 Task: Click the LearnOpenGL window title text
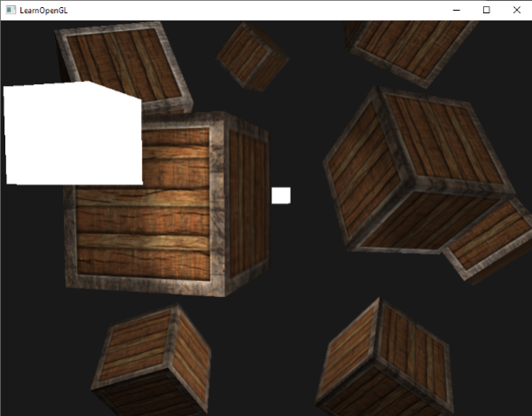click(x=44, y=10)
